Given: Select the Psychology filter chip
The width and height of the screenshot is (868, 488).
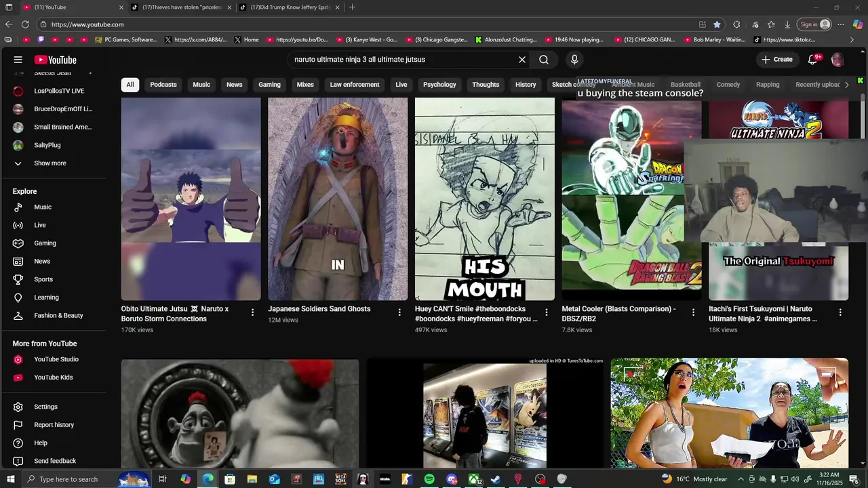Looking at the screenshot, I should [439, 85].
